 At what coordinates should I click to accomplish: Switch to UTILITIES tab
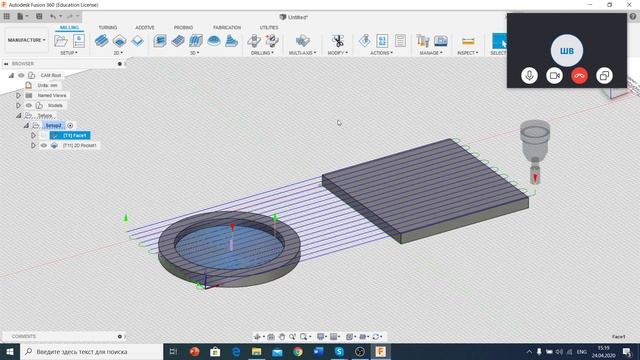click(269, 27)
